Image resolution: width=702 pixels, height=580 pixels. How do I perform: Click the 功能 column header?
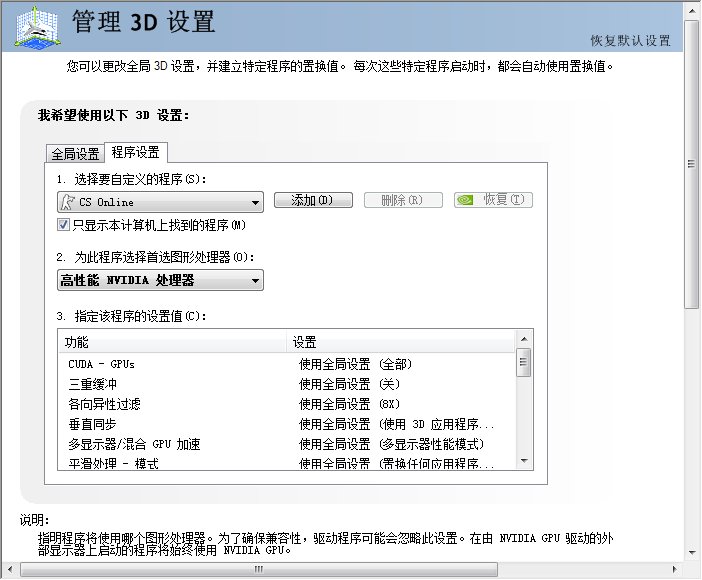[x=172, y=342]
